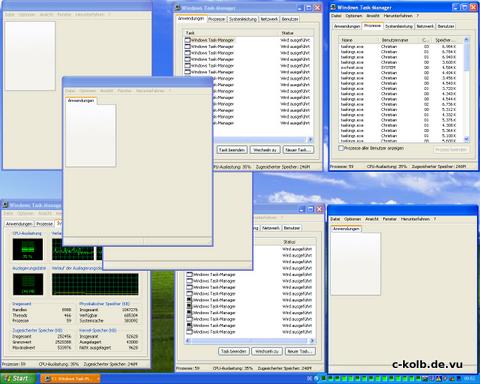This screenshot has height=384, width=480.
Task: Tick 'Prozesse aller Benutzer anzeigen' checkbox
Action: tap(341, 148)
